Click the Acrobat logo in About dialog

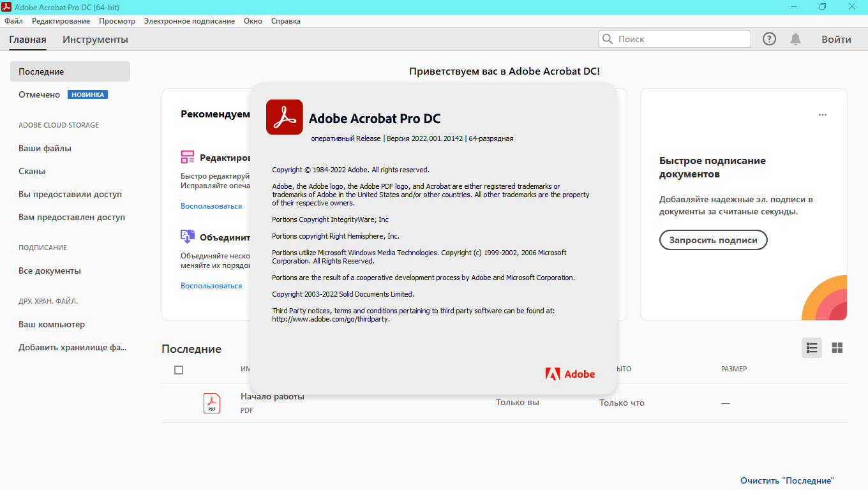(284, 117)
